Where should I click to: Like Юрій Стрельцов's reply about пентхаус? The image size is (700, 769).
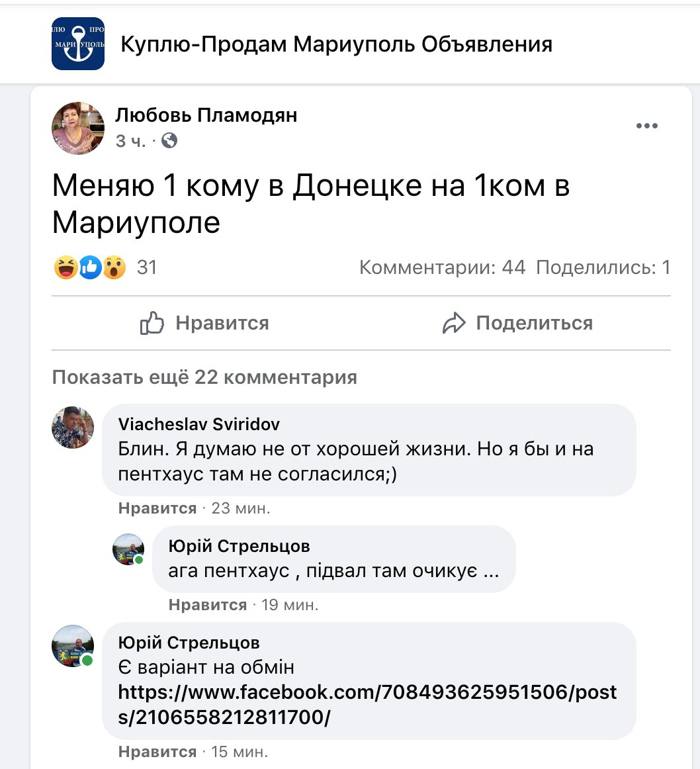click(208, 605)
